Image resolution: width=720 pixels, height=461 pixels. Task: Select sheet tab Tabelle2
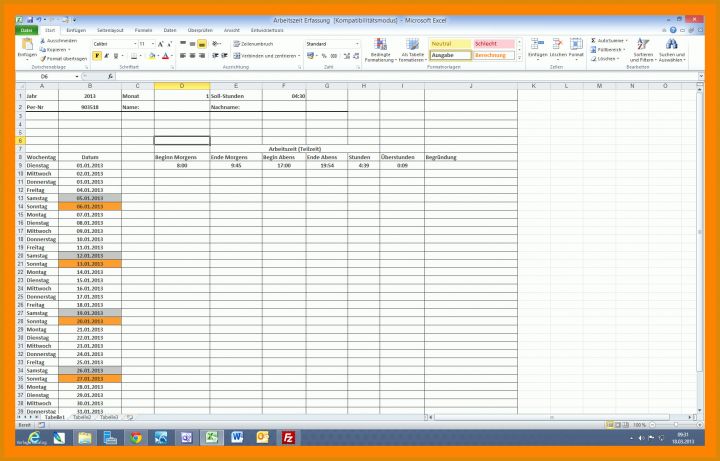[x=82, y=417]
